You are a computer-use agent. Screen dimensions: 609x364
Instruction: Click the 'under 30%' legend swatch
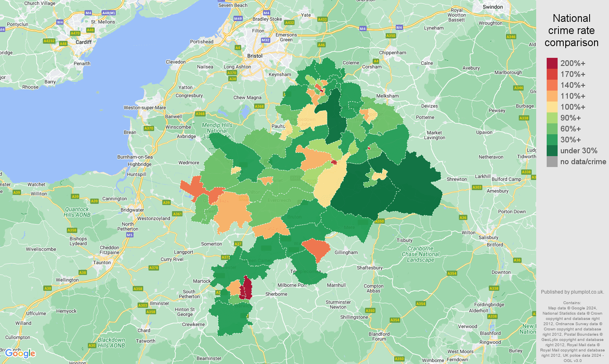pos(552,150)
